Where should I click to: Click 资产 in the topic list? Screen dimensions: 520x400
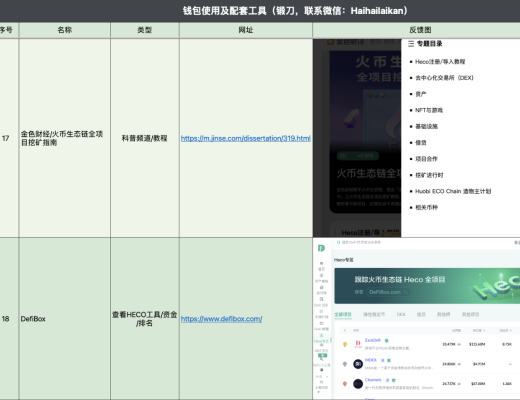[x=421, y=94]
